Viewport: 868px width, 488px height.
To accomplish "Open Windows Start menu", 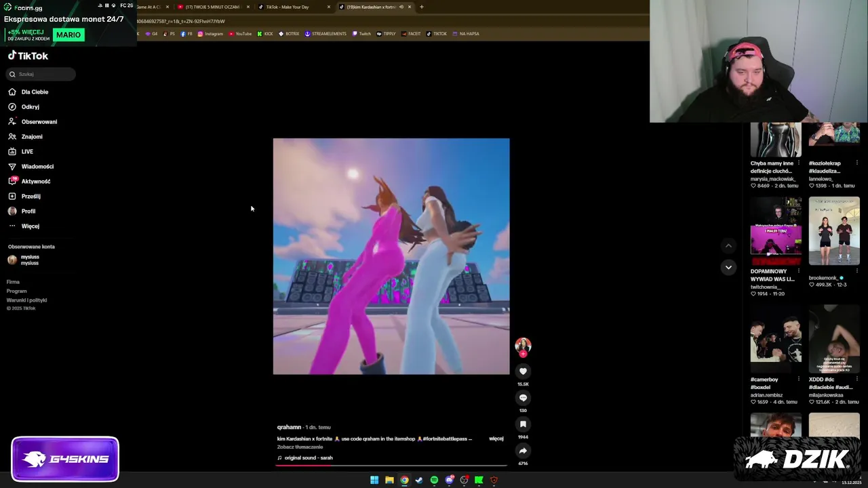I will (374, 480).
